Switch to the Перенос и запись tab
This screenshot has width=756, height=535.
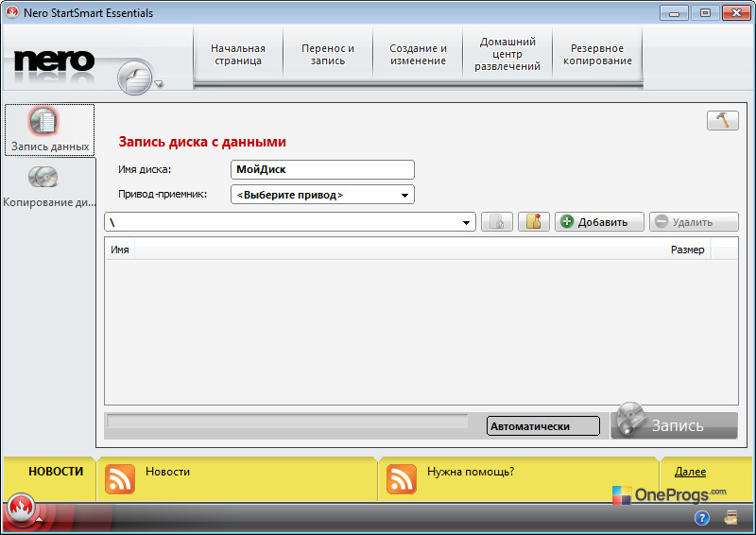(328, 55)
